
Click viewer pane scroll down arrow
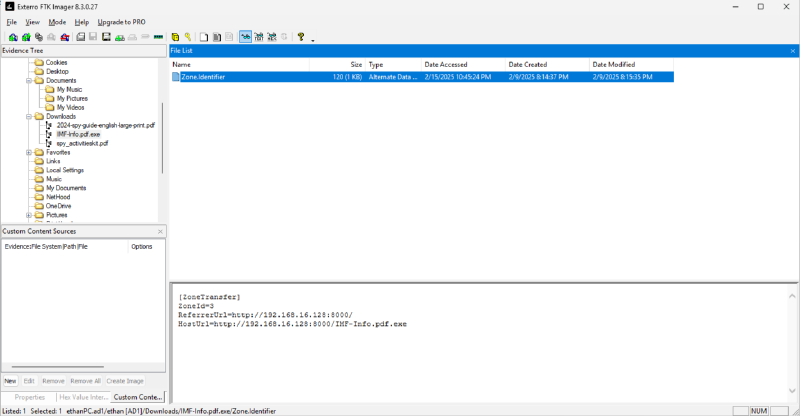tap(792, 391)
